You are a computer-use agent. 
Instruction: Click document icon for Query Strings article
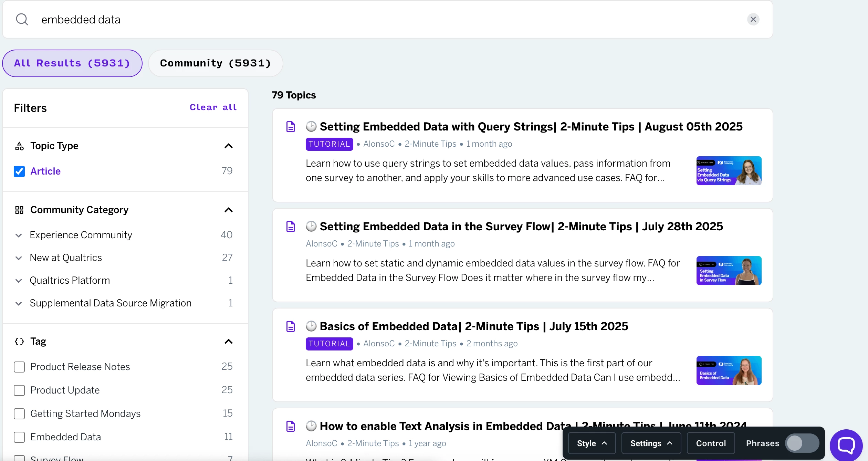pyautogui.click(x=291, y=127)
